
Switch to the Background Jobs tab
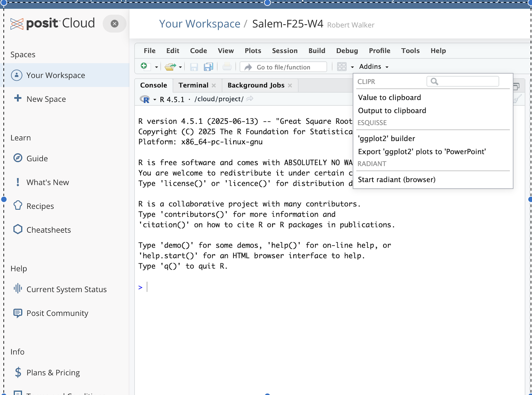coord(256,85)
